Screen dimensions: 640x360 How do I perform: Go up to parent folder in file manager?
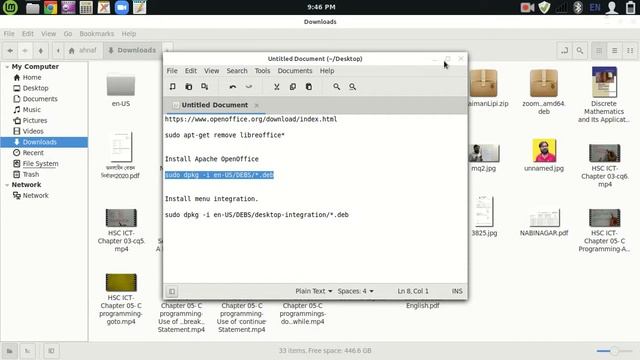coord(40,51)
